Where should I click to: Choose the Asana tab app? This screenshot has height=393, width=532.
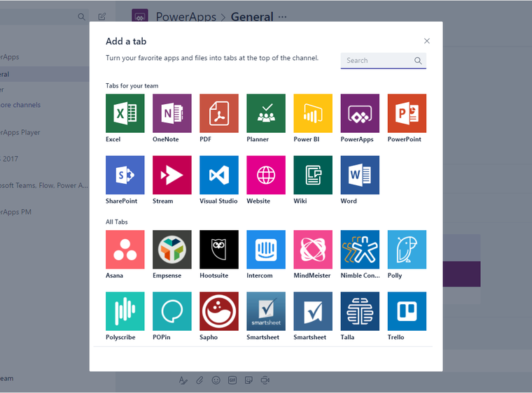(125, 250)
